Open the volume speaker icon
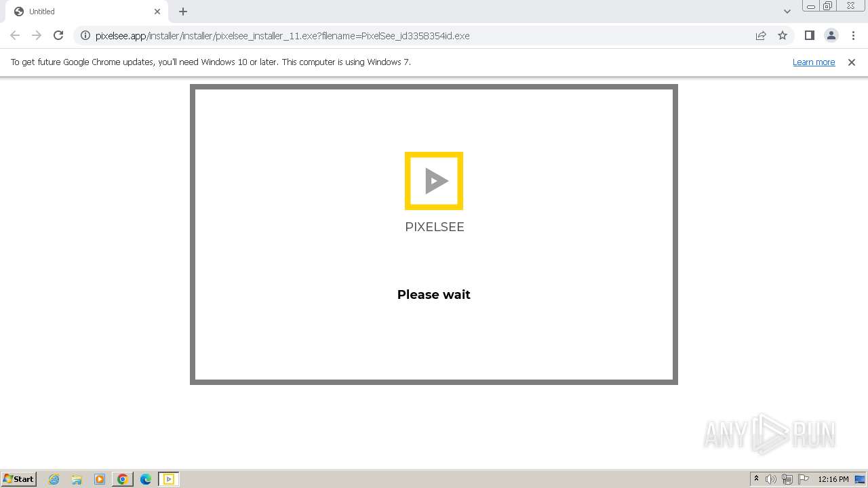The height and width of the screenshot is (488, 868). [771, 479]
